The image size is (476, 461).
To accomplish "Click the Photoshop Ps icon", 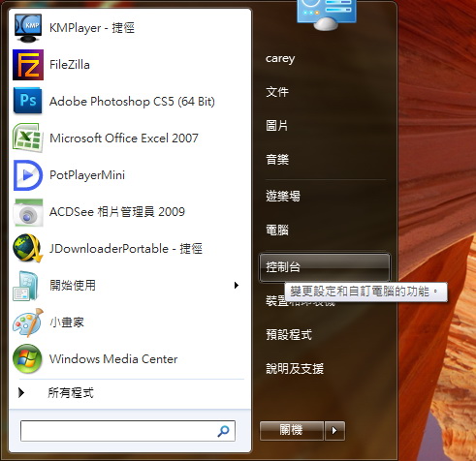I will point(28,101).
